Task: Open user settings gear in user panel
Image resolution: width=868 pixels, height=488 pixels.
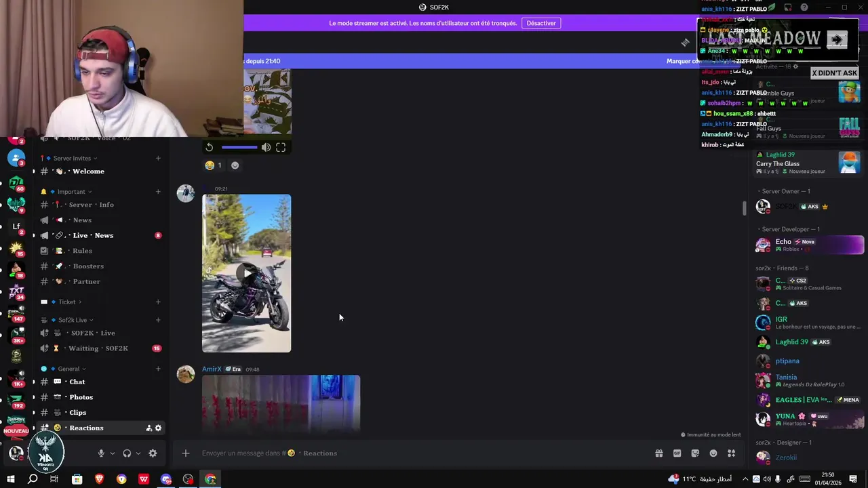Action: [x=153, y=453]
